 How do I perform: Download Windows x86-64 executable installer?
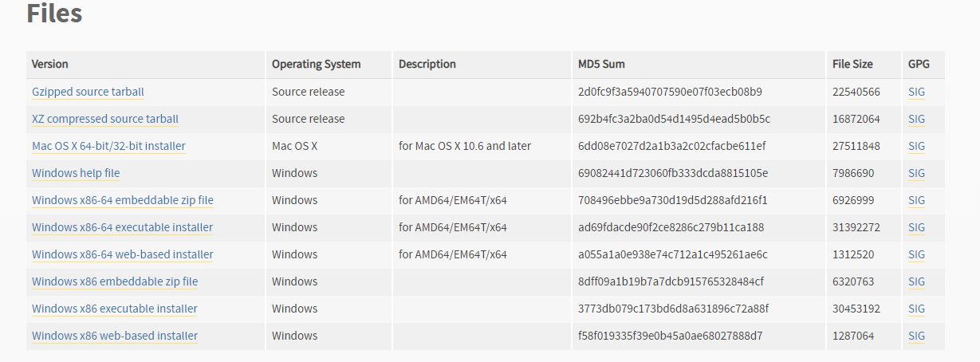pos(123,227)
